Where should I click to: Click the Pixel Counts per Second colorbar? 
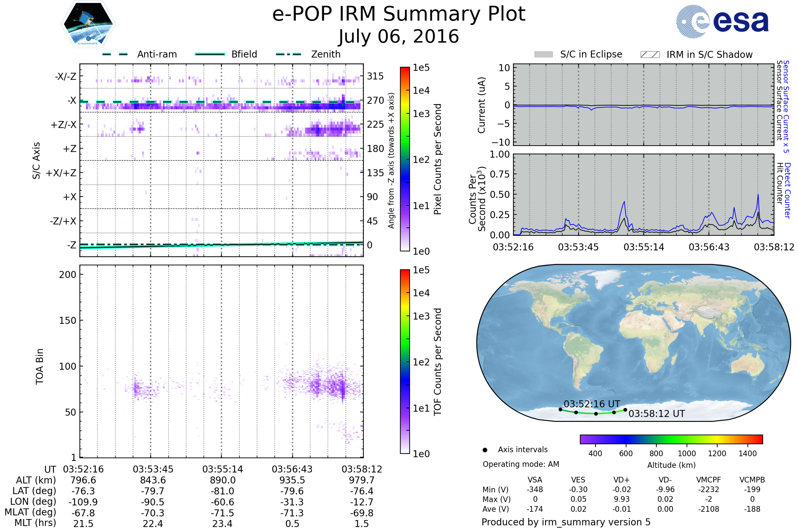405,159
